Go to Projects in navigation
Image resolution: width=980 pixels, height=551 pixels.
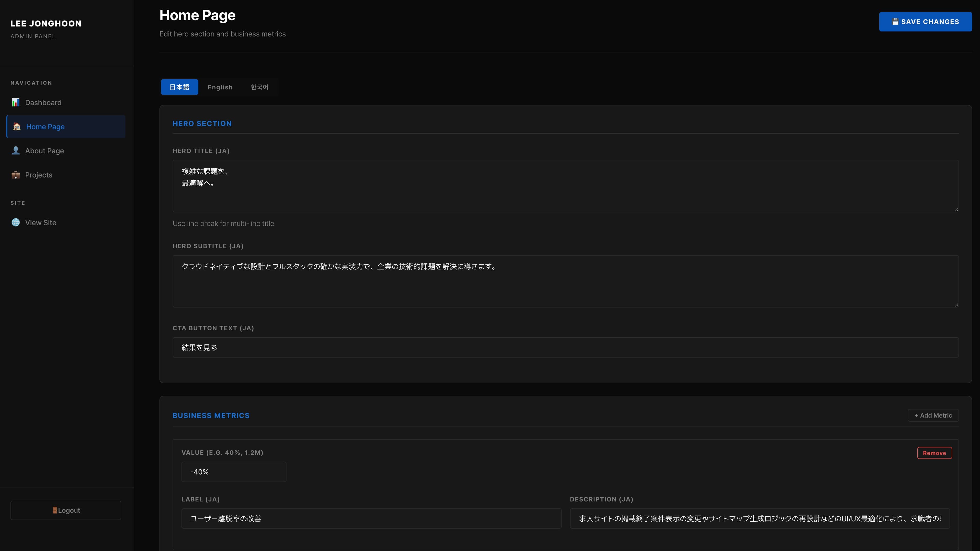click(66, 175)
